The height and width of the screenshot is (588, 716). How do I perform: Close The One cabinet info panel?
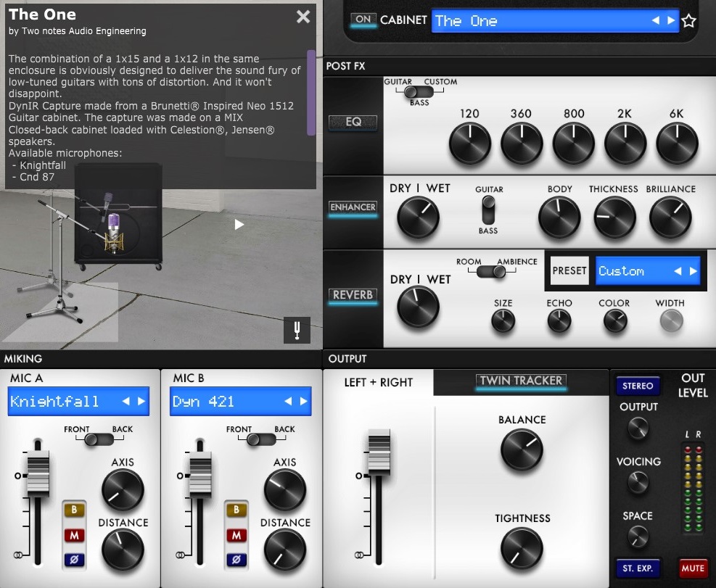(x=303, y=17)
